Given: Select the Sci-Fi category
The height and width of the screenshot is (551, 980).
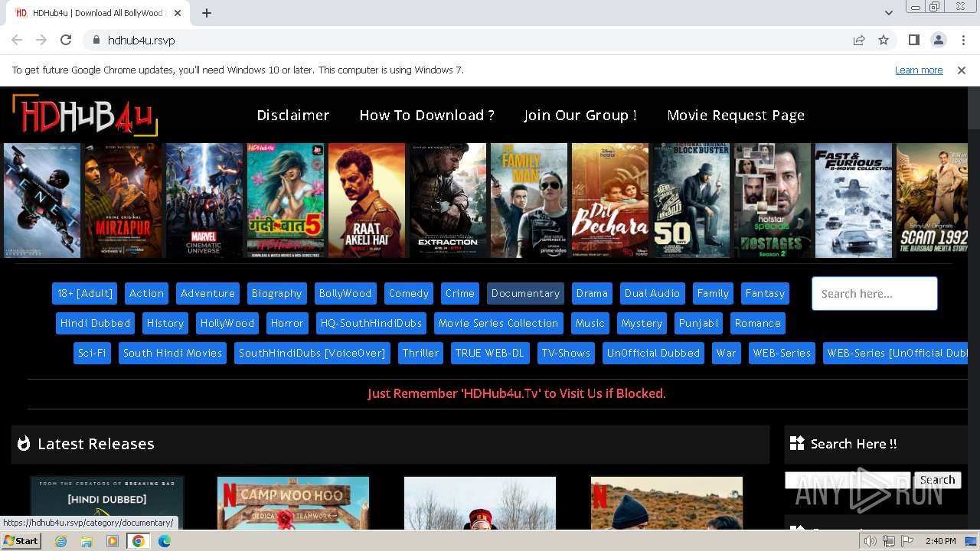Looking at the screenshot, I should click(92, 354).
